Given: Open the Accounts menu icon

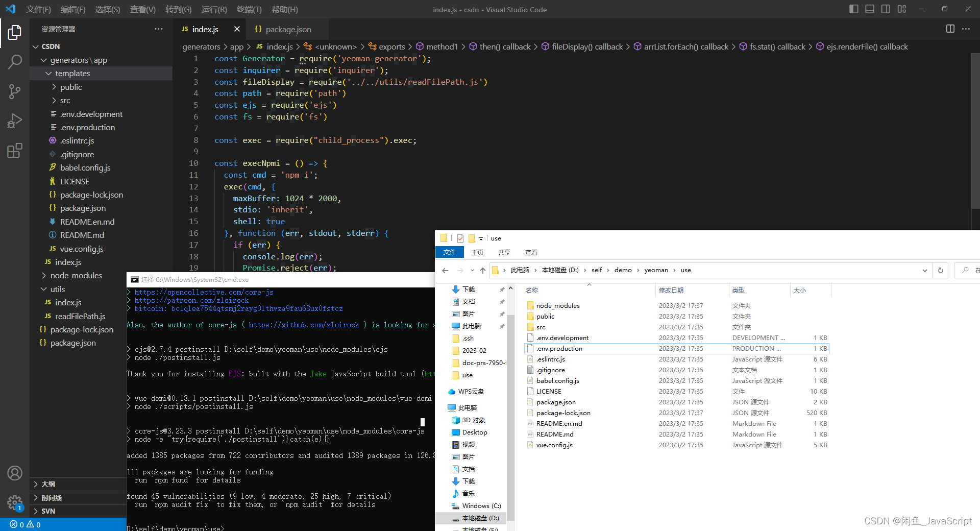Looking at the screenshot, I should click(15, 473).
